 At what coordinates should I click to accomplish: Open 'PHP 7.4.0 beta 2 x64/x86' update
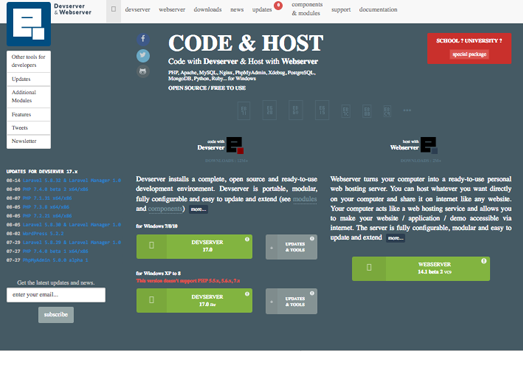pyautogui.click(x=55, y=189)
